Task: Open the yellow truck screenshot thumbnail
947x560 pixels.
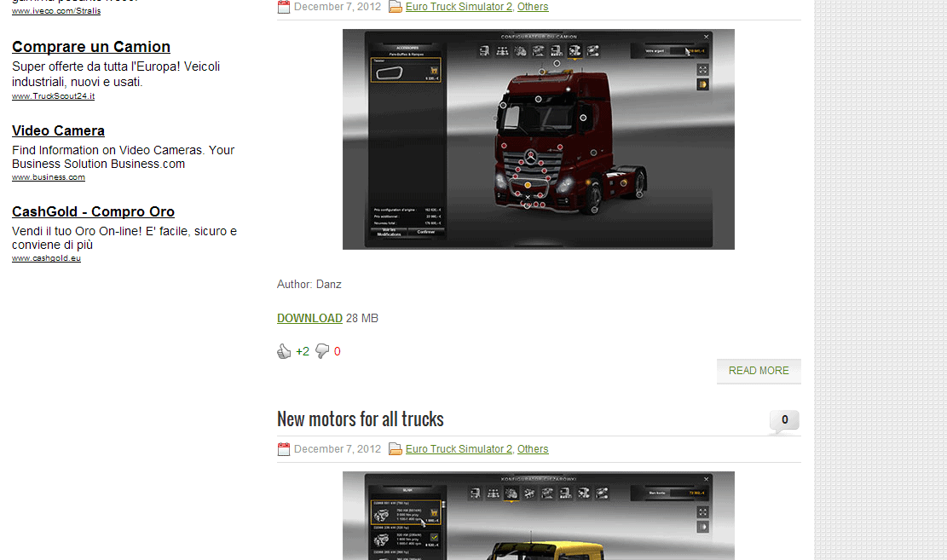Action: coord(538,516)
